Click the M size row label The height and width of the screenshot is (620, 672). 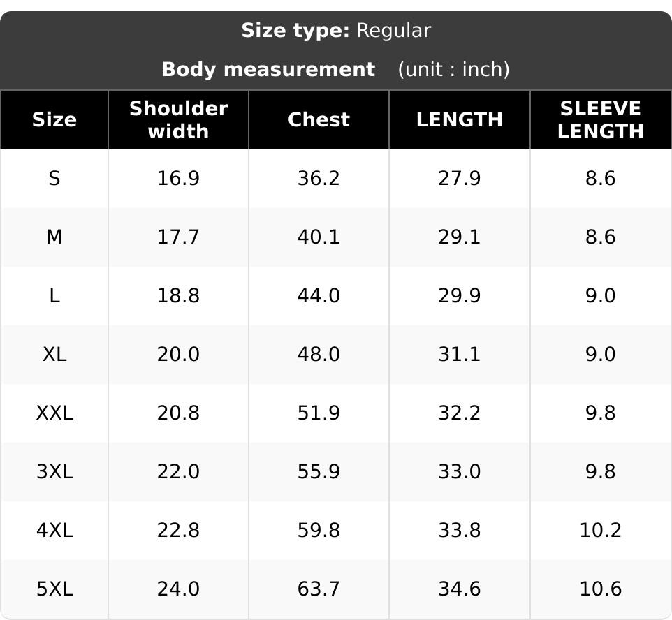click(54, 237)
